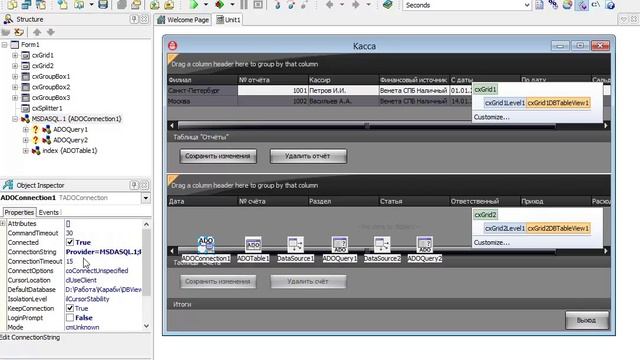Select cxSplitter1 in the Structure tree
640x360 pixels.
click(47, 108)
